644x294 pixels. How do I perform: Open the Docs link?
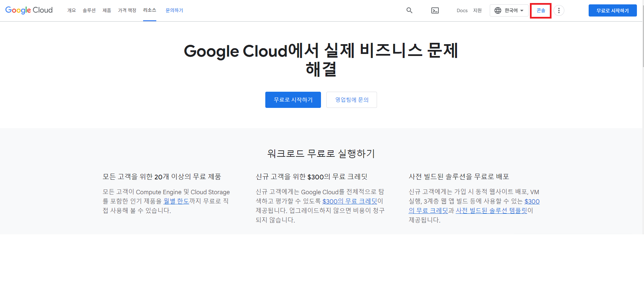pyautogui.click(x=462, y=10)
